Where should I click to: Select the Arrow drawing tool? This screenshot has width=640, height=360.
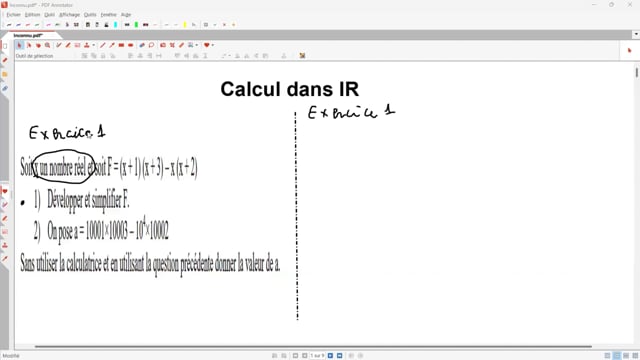(112, 45)
